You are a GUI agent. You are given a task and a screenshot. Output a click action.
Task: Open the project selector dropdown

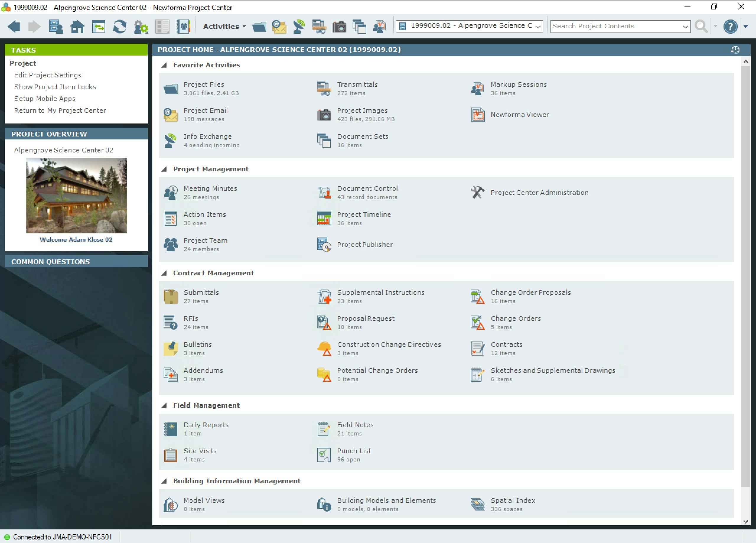(538, 26)
